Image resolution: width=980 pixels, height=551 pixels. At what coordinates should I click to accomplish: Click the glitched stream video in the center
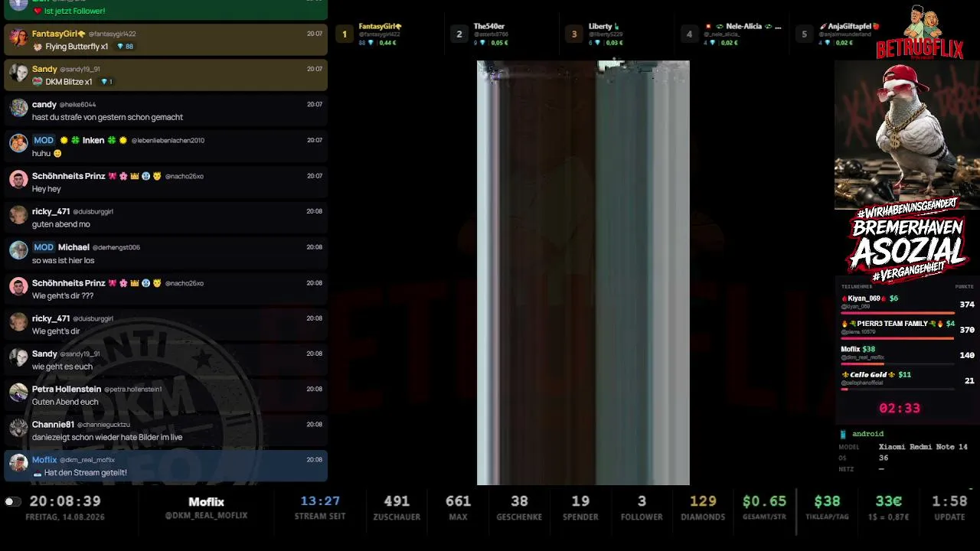pyautogui.click(x=583, y=272)
